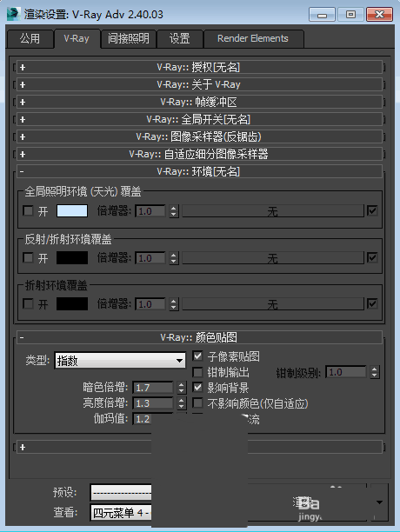
Task: Pick the light blue skylight color swatch
Action: (72, 211)
